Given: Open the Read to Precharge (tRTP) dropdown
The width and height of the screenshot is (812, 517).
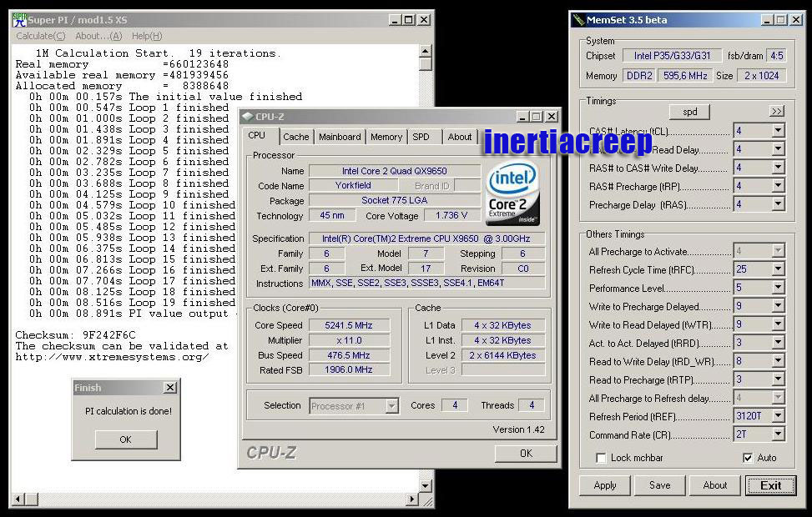Looking at the screenshot, I should tap(778, 379).
